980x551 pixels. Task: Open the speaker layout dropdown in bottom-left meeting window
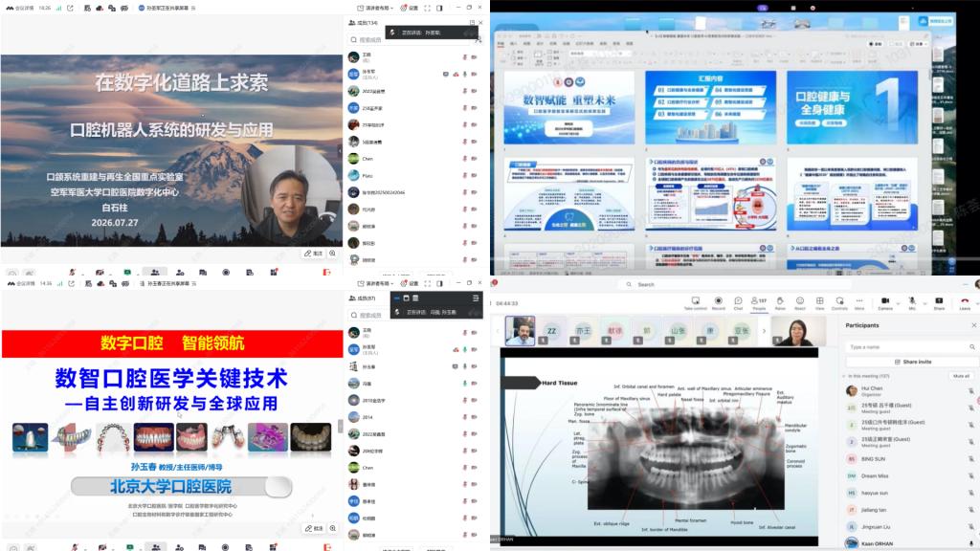pyautogui.click(x=375, y=283)
